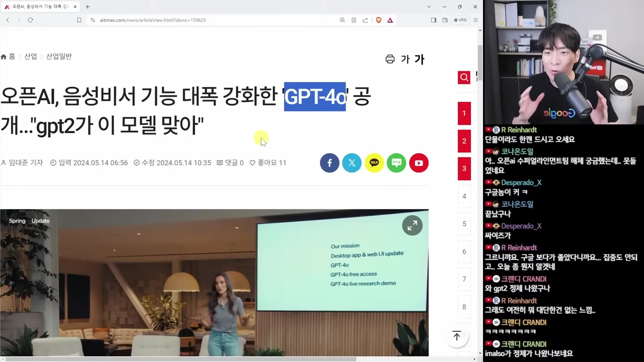The image size is (644, 362).
Task: Decrease font size with small 가
Action: tap(405, 59)
